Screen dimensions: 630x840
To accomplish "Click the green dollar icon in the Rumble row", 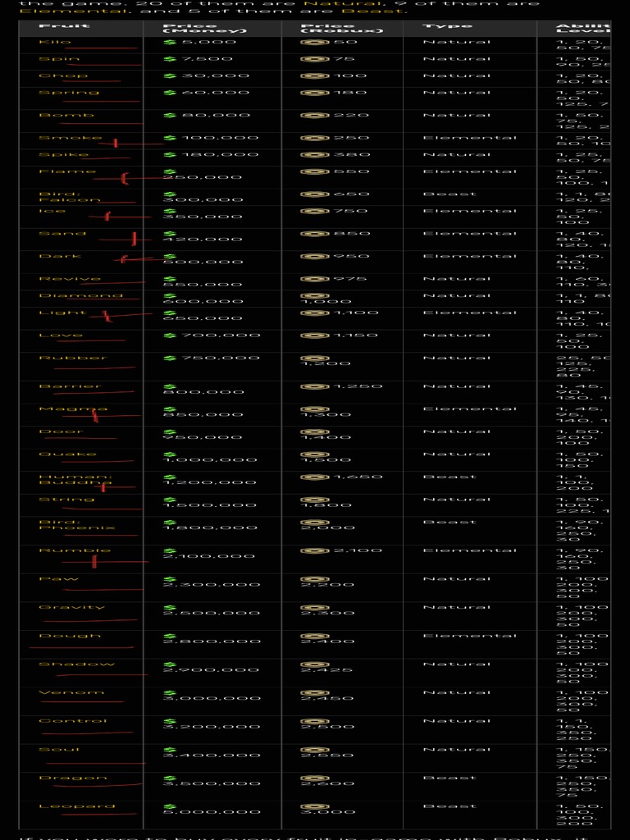I will 169,550.
